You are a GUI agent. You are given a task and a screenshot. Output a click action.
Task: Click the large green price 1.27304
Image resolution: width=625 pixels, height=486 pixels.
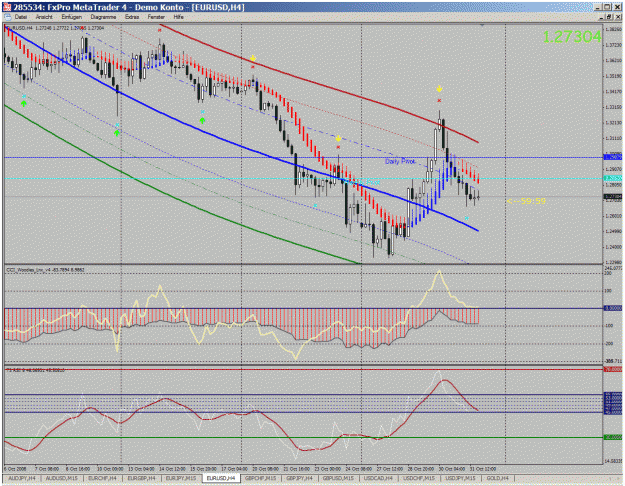572,37
